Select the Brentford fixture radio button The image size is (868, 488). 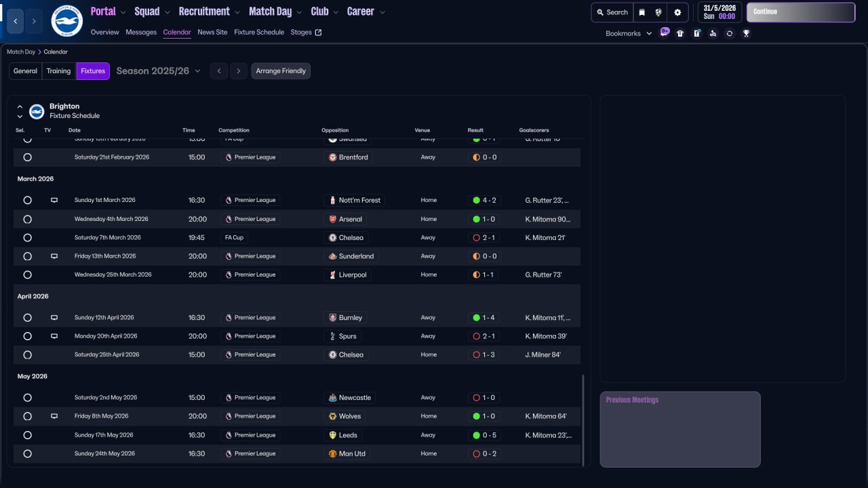[x=27, y=157]
